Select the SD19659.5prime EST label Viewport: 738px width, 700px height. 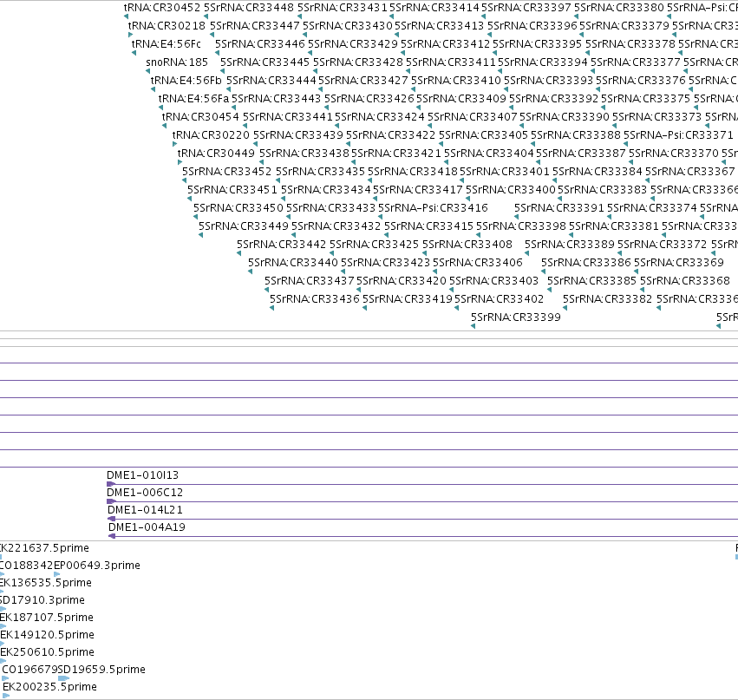tap(101, 670)
